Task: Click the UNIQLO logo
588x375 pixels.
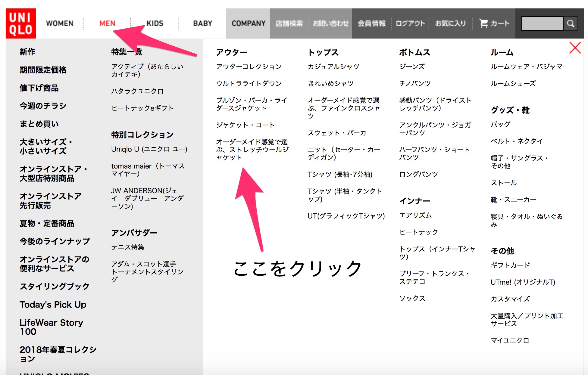Action: tap(21, 23)
